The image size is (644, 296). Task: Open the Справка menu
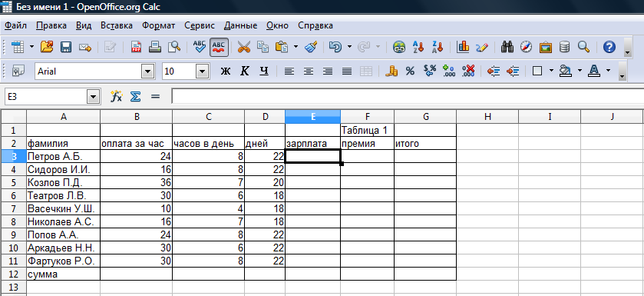(315, 25)
